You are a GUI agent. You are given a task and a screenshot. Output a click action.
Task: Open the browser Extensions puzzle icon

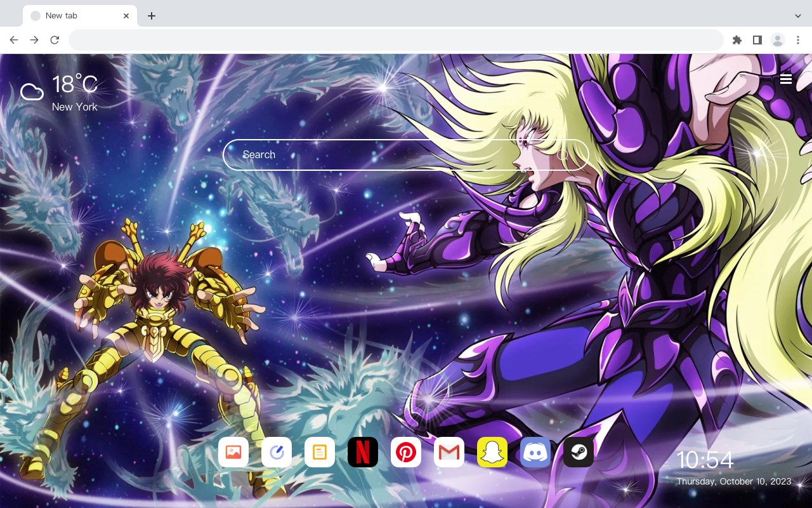coord(737,40)
